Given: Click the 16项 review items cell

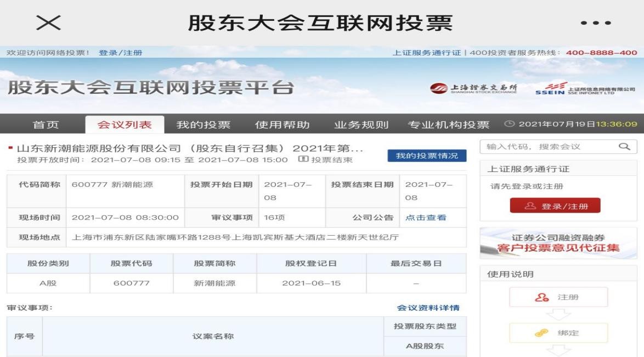Looking at the screenshot, I should pos(292,217).
